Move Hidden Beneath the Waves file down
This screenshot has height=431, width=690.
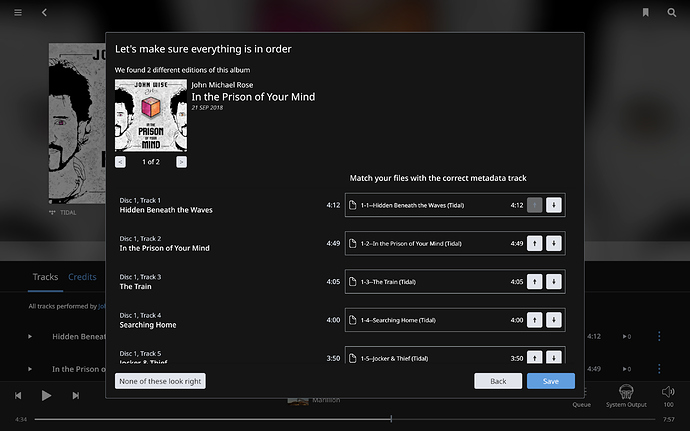(x=554, y=205)
